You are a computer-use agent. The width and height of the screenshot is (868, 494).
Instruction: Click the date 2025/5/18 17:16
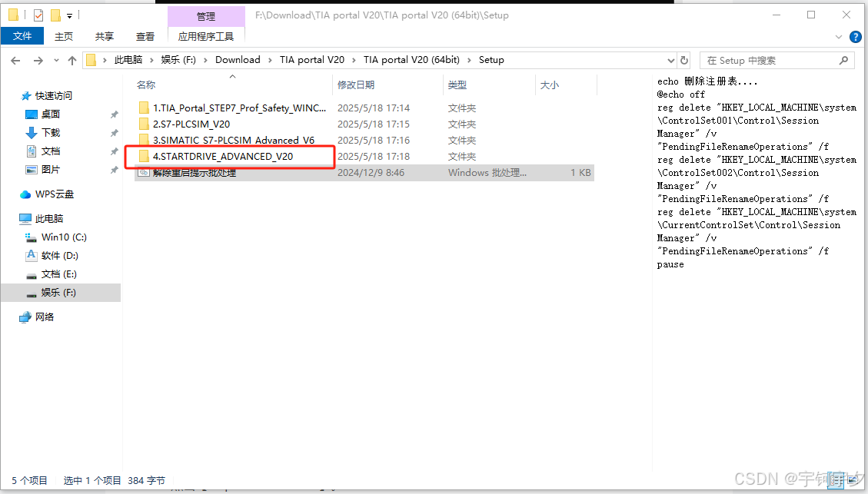pyautogui.click(x=374, y=140)
